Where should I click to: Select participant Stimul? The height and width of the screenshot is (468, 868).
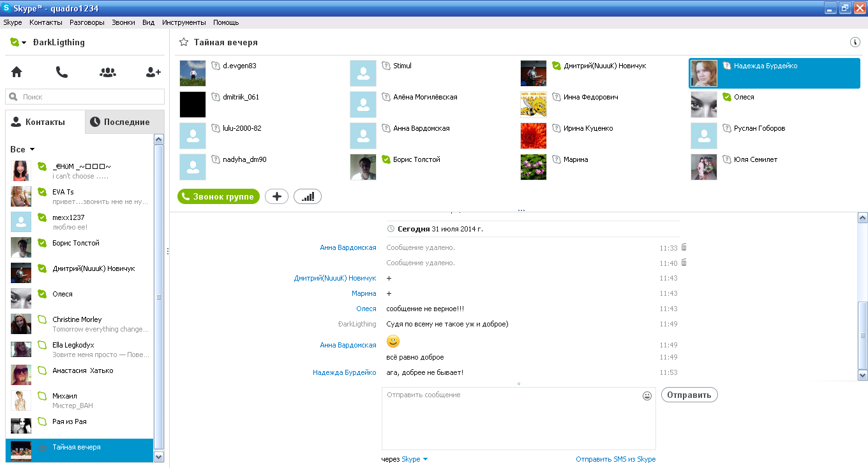point(433,73)
